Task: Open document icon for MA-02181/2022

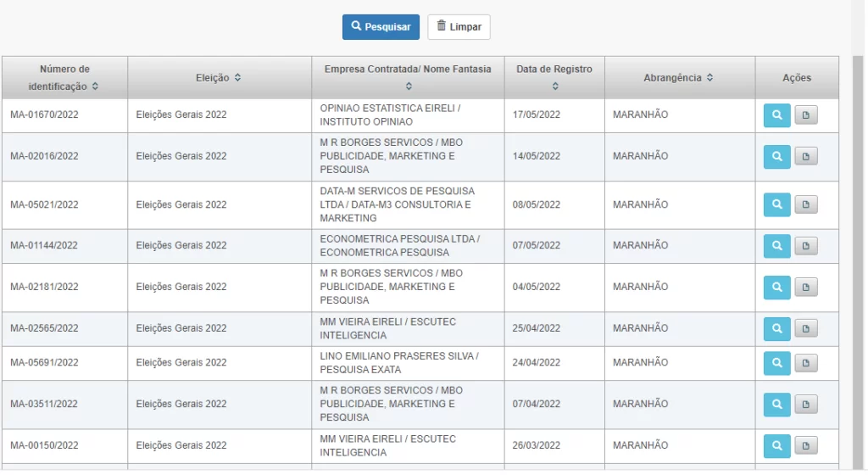Action: point(805,288)
